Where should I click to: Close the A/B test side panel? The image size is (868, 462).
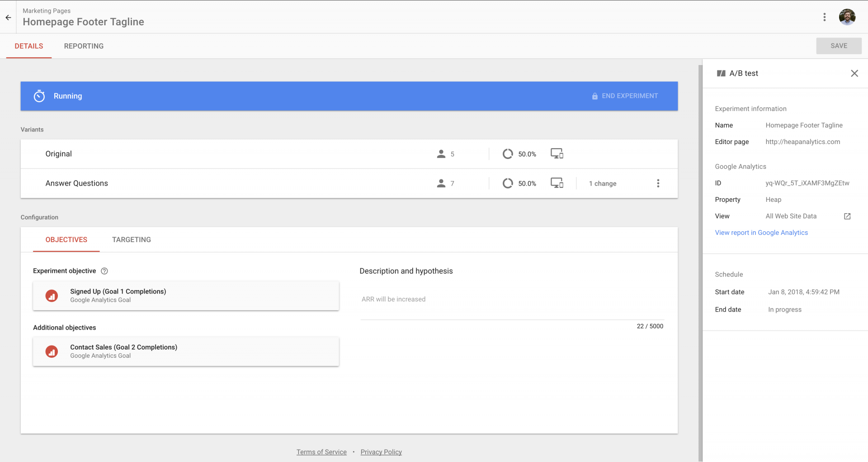854,73
